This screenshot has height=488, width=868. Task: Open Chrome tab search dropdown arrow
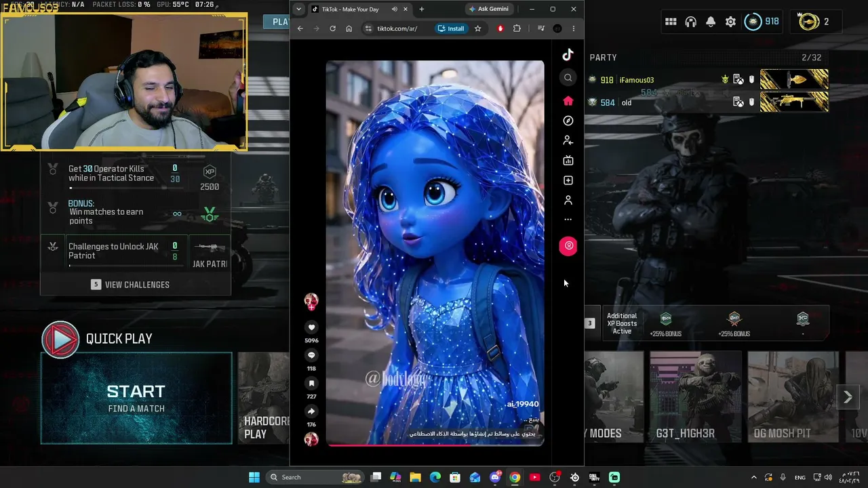pyautogui.click(x=298, y=9)
